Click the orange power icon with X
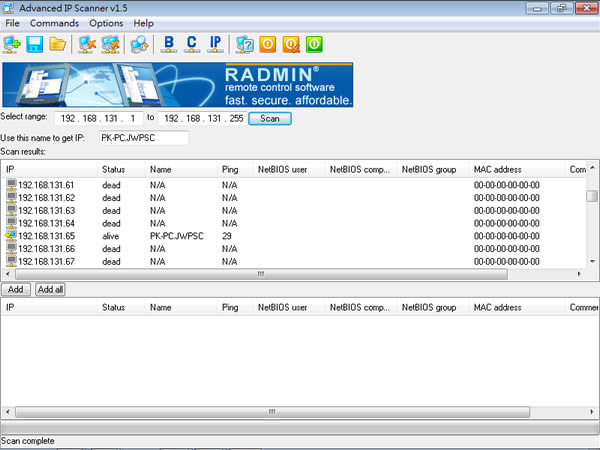This screenshot has height=450, width=600. [x=291, y=44]
